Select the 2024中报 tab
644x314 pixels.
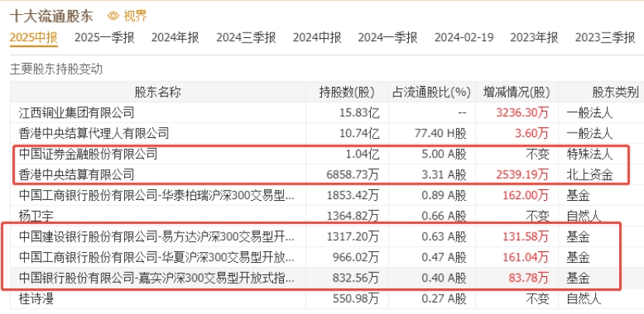pos(317,38)
